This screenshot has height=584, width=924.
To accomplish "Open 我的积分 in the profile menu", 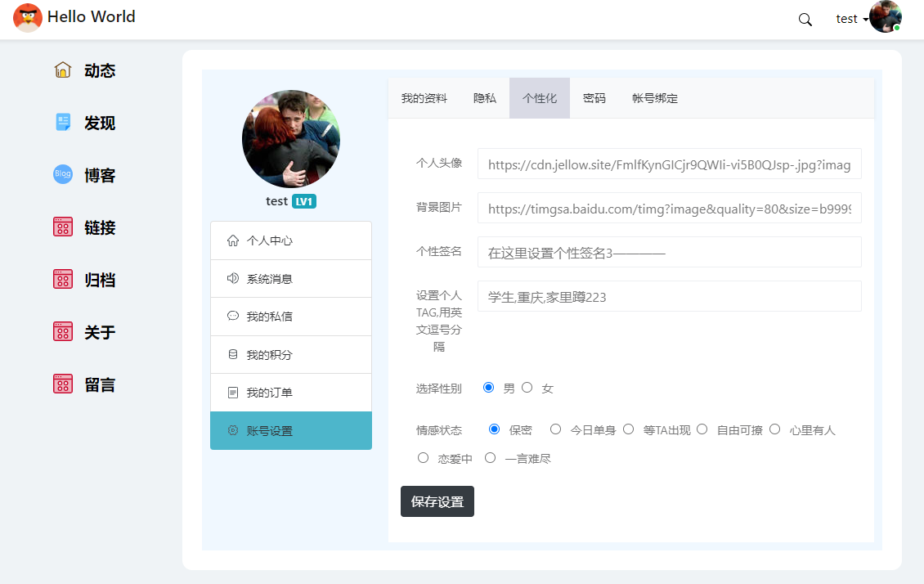I will click(291, 355).
